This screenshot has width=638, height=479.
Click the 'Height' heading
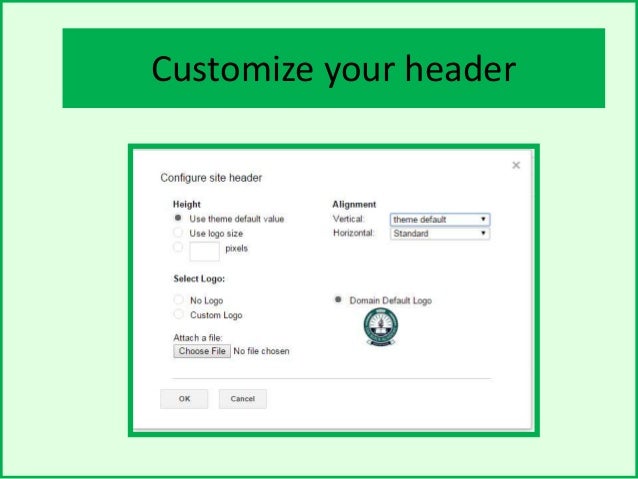pyautogui.click(x=187, y=204)
